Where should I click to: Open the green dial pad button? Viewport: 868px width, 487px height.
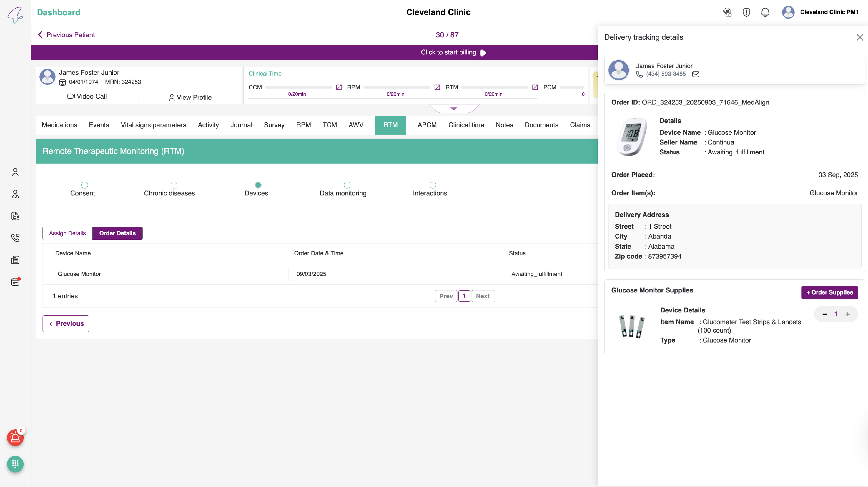[x=15, y=464]
